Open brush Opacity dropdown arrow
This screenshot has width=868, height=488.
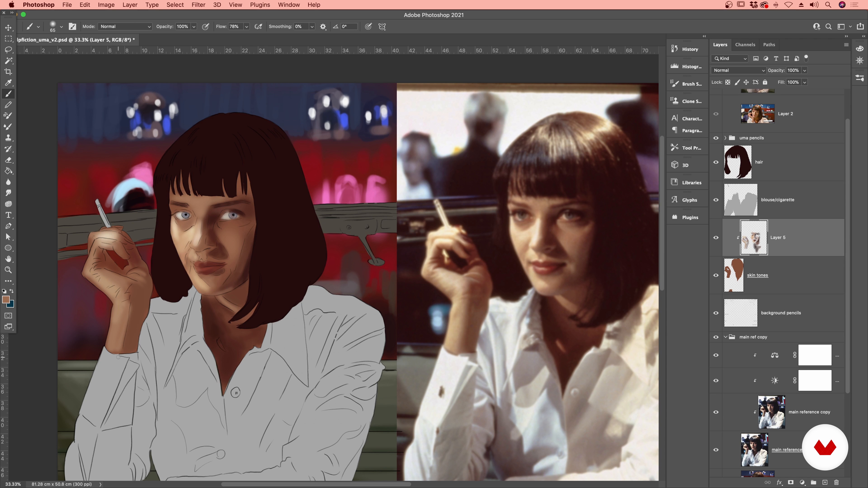[194, 27]
